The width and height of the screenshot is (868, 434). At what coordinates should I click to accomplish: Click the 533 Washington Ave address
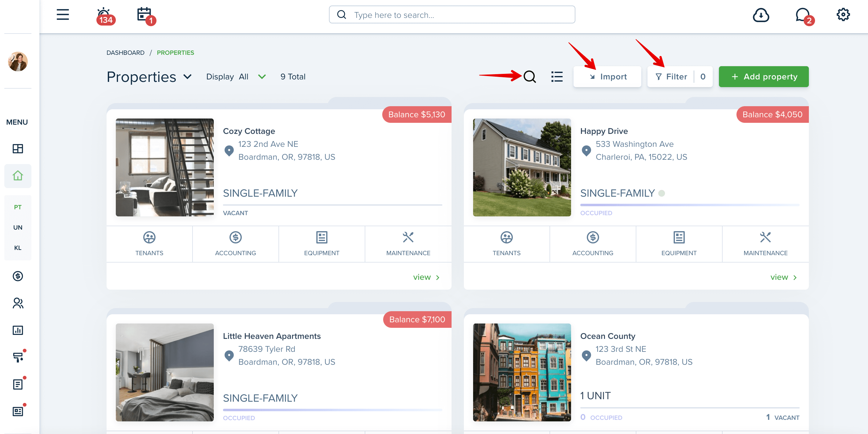[635, 144]
